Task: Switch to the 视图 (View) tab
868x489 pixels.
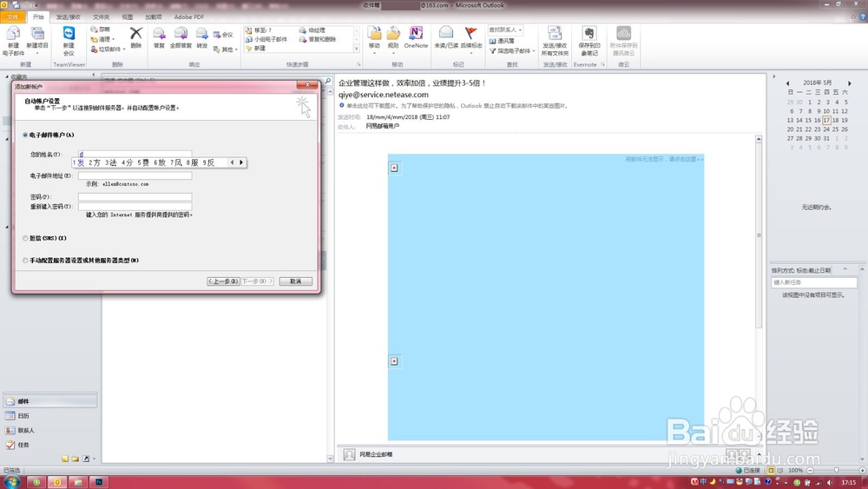Action: pos(128,17)
